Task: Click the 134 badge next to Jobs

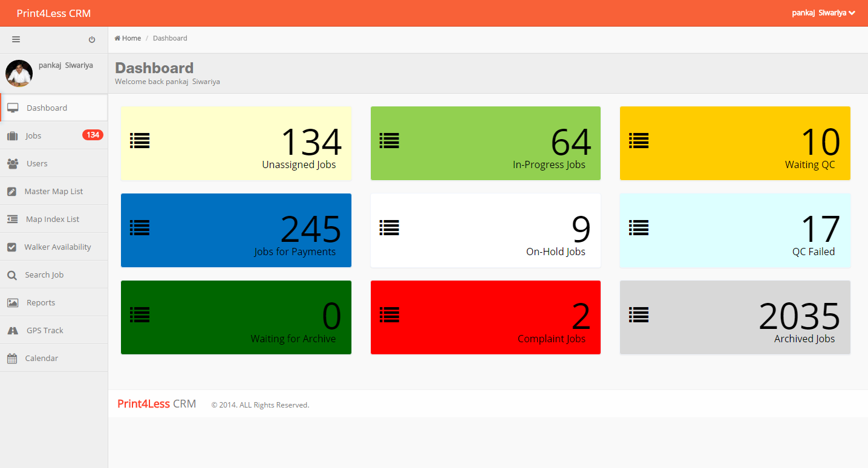Action: tap(93, 135)
